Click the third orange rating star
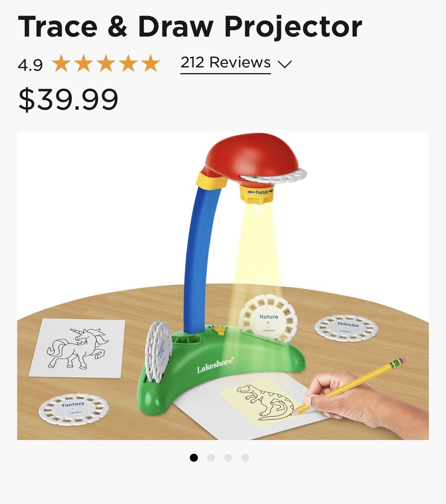 106,64
